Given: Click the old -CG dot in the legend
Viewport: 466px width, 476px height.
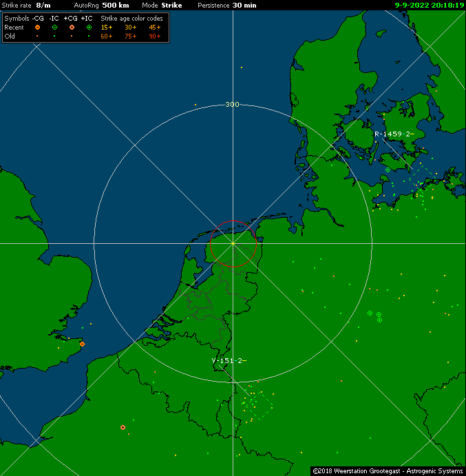Looking at the screenshot, I should pyautogui.click(x=38, y=36).
